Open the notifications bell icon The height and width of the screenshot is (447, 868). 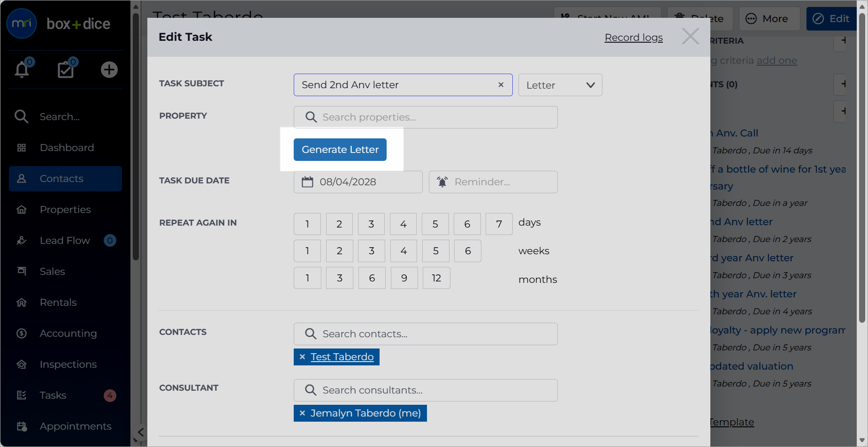[22, 70]
